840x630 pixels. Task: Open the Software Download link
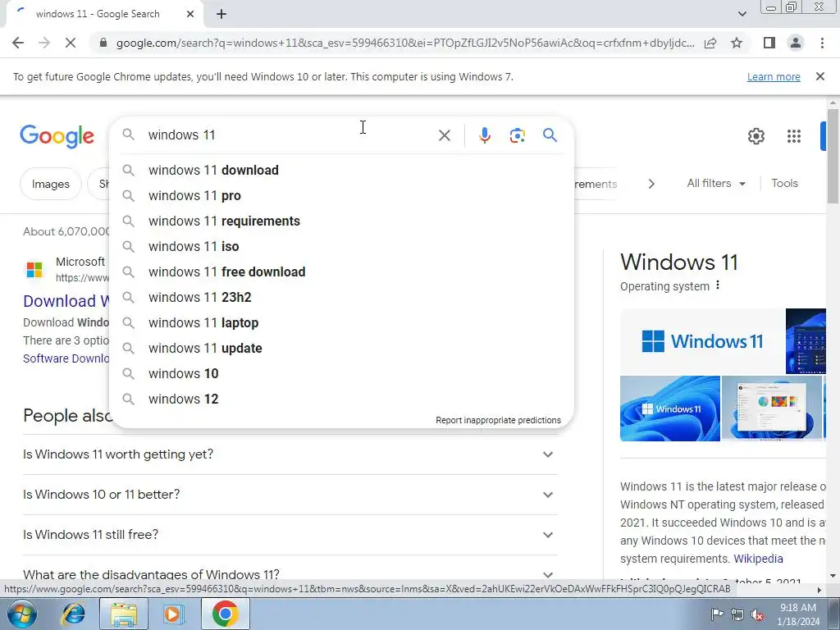click(66, 358)
